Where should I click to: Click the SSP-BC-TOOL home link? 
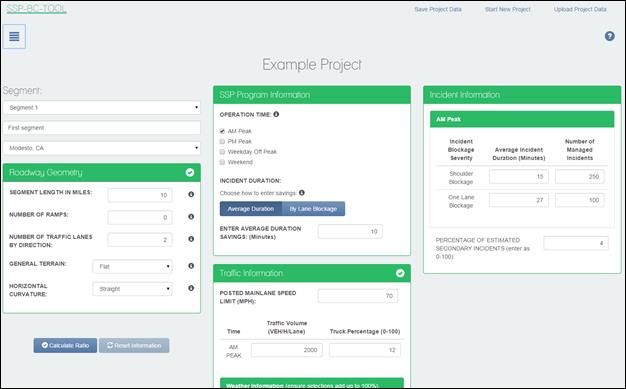tap(36, 9)
